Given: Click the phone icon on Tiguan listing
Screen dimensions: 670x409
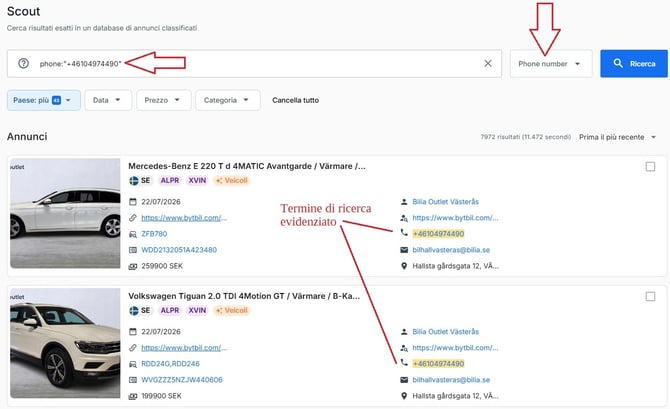Looking at the screenshot, I should [x=404, y=363].
